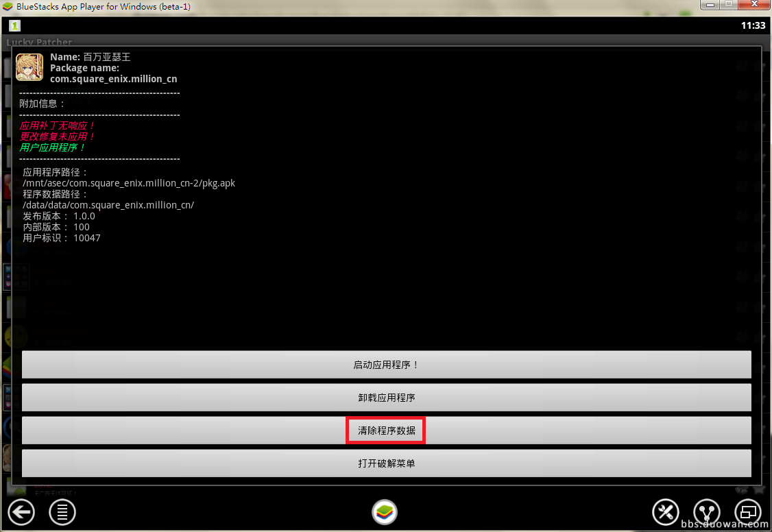Open the BlueStacks home logo button
Image resolution: width=772 pixels, height=532 pixels.
click(385, 512)
